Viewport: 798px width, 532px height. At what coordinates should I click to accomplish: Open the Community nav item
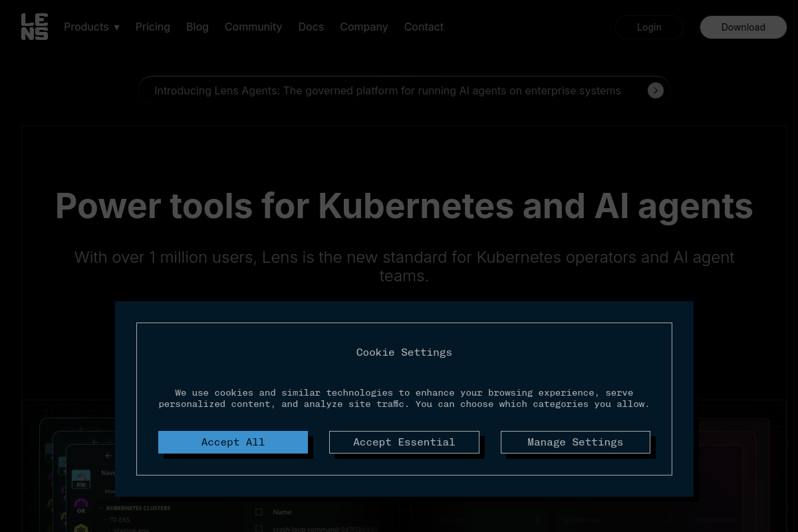253,27
